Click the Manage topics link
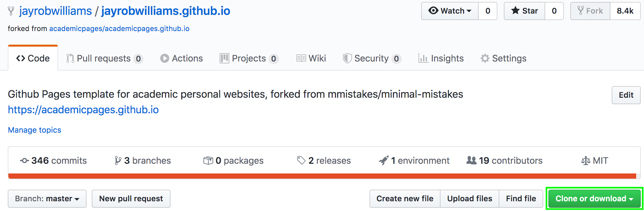This screenshot has height=211, width=644. [x=35, y=130]
